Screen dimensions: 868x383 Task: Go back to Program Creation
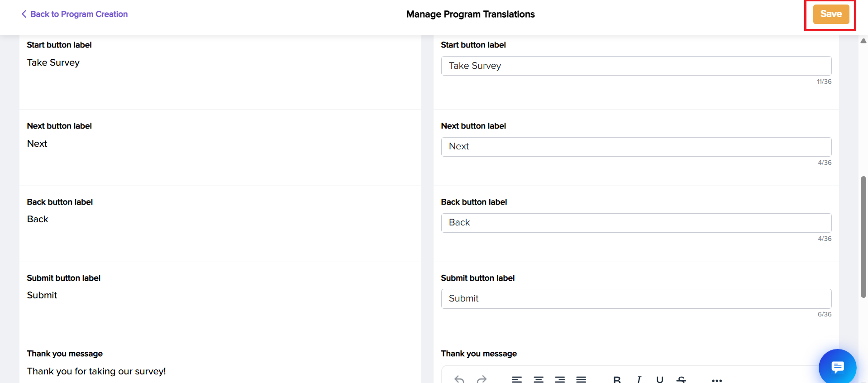(79, 14)
